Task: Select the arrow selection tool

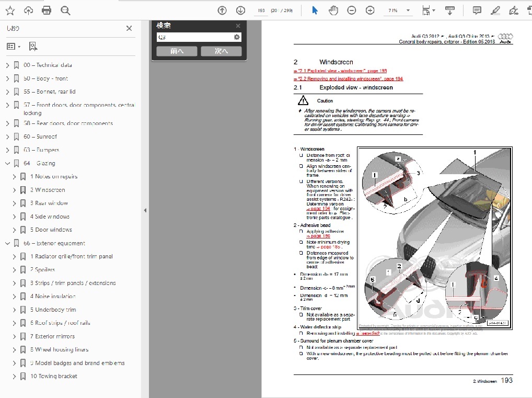Action: 315,10
